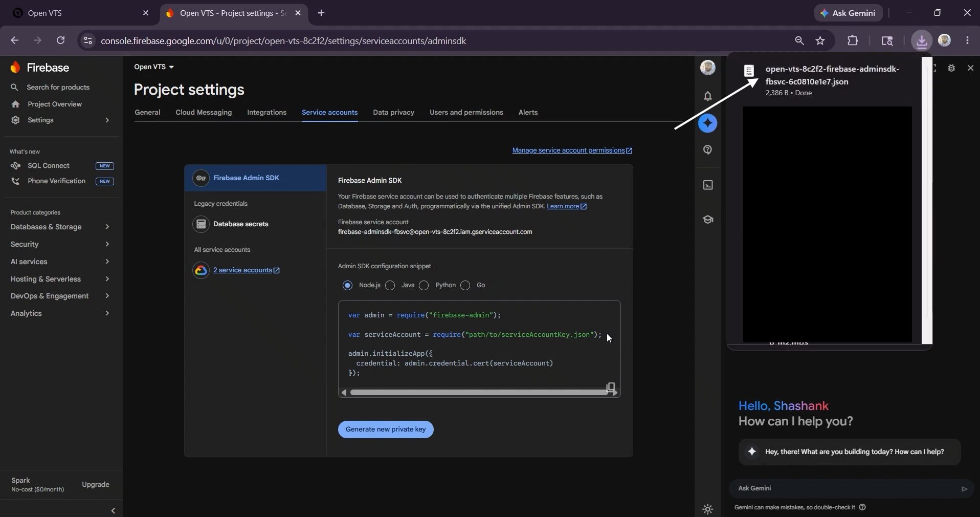The width and height of the screenshot is (980, 517).
Task: Open the Chrome extensions puzzle icon
Action: click(854, 41)
